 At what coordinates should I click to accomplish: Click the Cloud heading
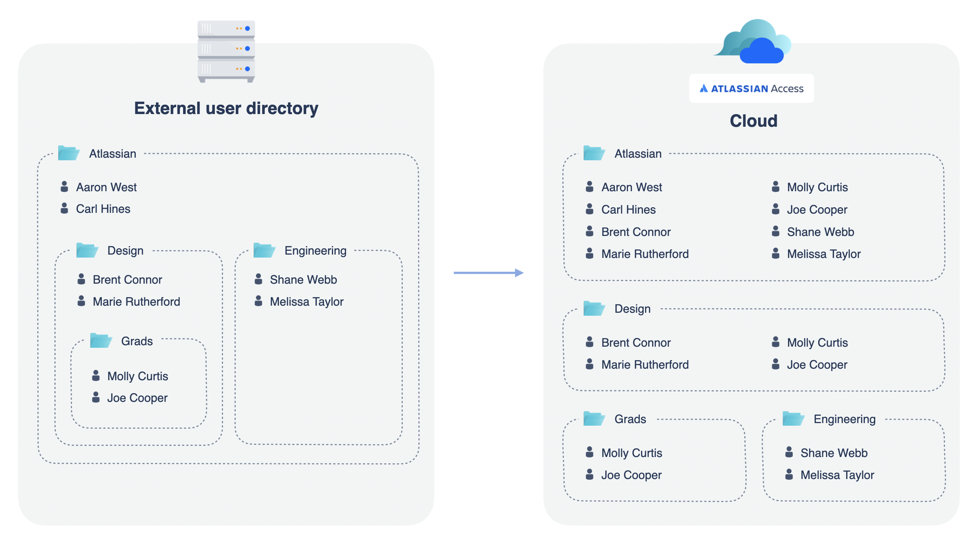click(753, 120)
